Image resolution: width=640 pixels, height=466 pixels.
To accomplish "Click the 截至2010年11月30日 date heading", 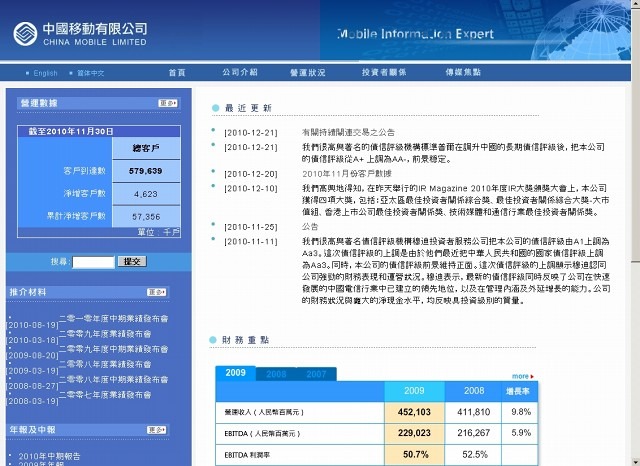I will click(x=71, y=131).
